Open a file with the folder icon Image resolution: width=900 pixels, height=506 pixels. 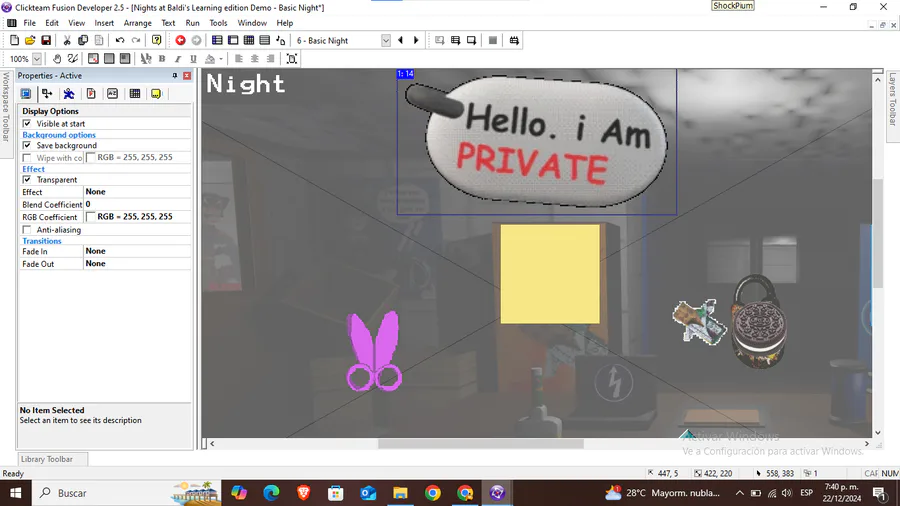(x=30, y=40)
